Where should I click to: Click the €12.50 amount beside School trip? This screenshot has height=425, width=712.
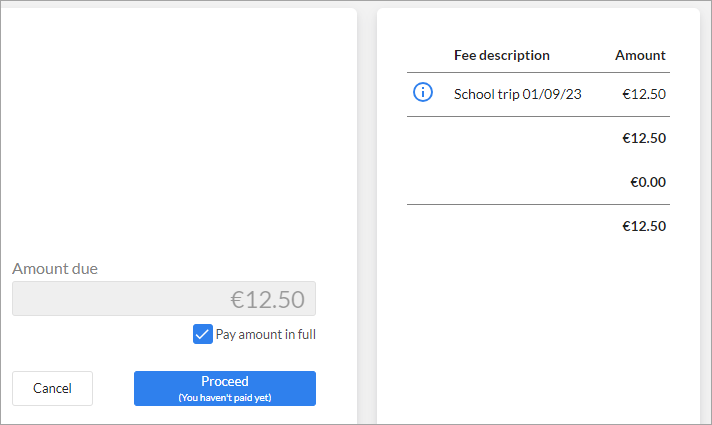click(644, 94)
